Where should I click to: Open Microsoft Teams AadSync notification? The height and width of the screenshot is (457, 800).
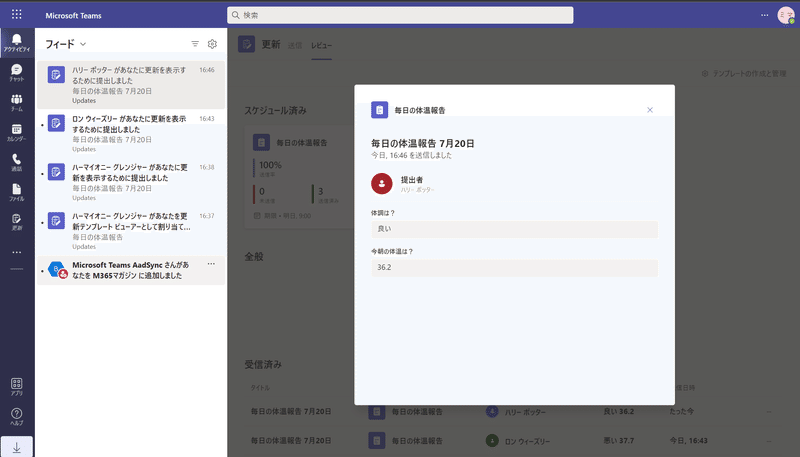click(x=131, y=270)
